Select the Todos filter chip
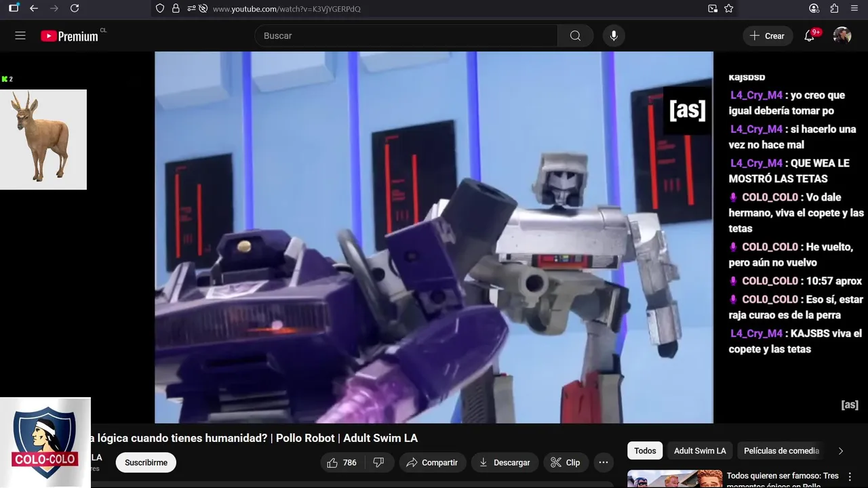This screenshot has width=868, height=488. tap(645, 451)
